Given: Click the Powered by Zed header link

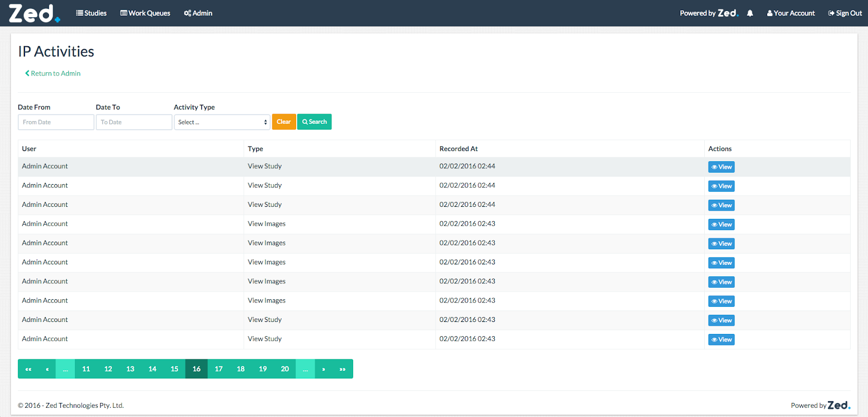Looking at the screenshot, I should tap(709, 13).
